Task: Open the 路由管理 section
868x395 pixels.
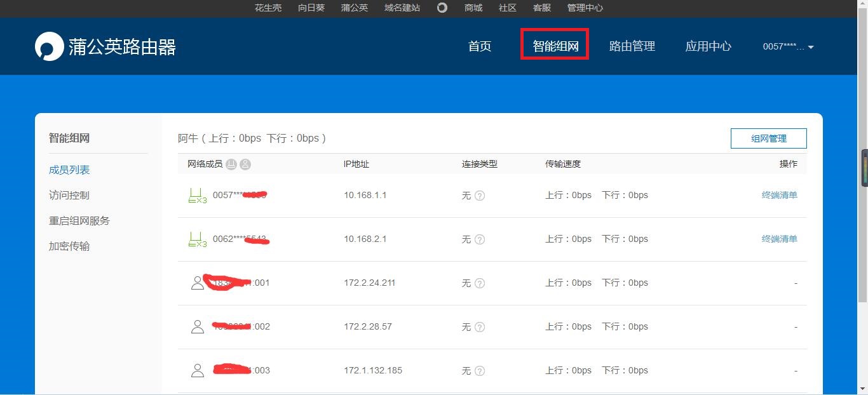Action: [632, 46]
